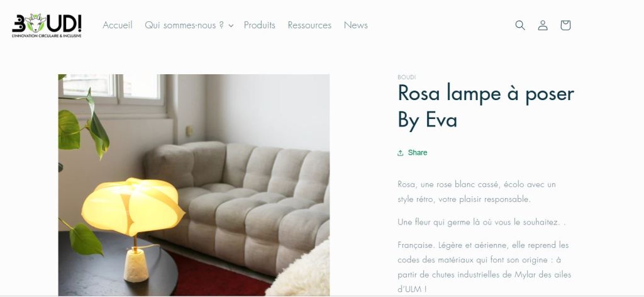Image resolution: width=644 pixels, height=297 pixels.
Task: Open the shopping cart icon
Action: [x=565, y=25]
